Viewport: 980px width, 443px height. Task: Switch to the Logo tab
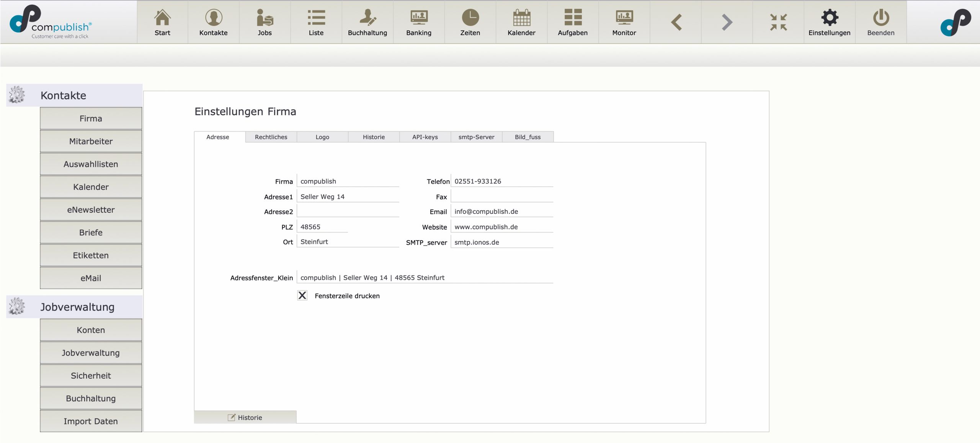click(x=322, y=137)
